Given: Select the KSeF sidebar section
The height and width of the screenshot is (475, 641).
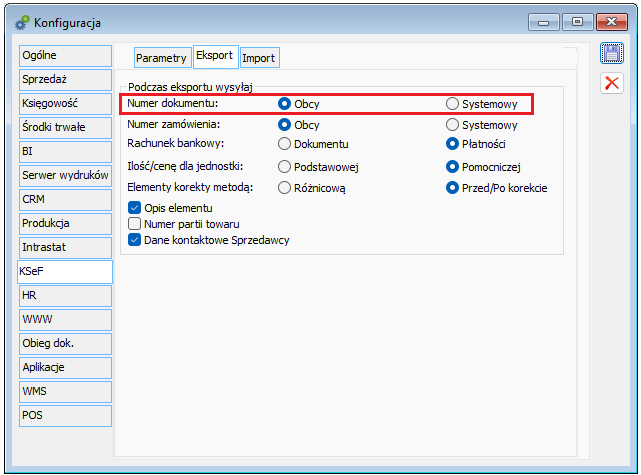Looking at the screenshot, I should coord(65,270).
